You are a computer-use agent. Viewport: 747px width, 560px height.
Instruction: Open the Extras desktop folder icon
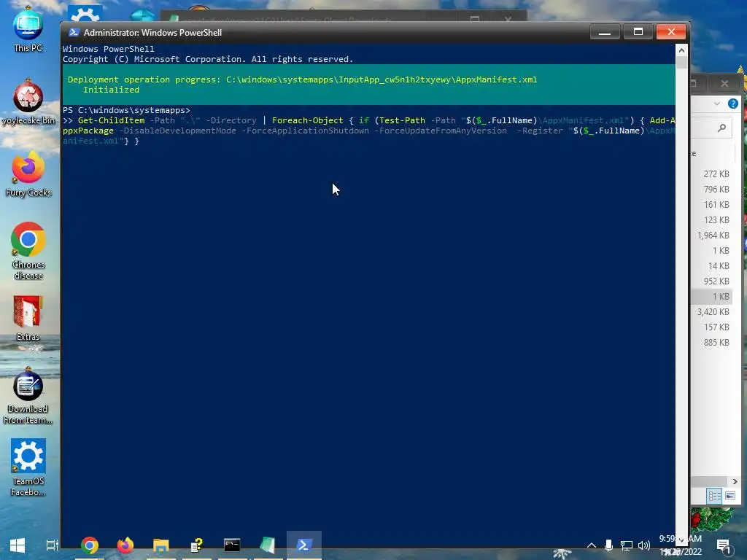[28, 318]
